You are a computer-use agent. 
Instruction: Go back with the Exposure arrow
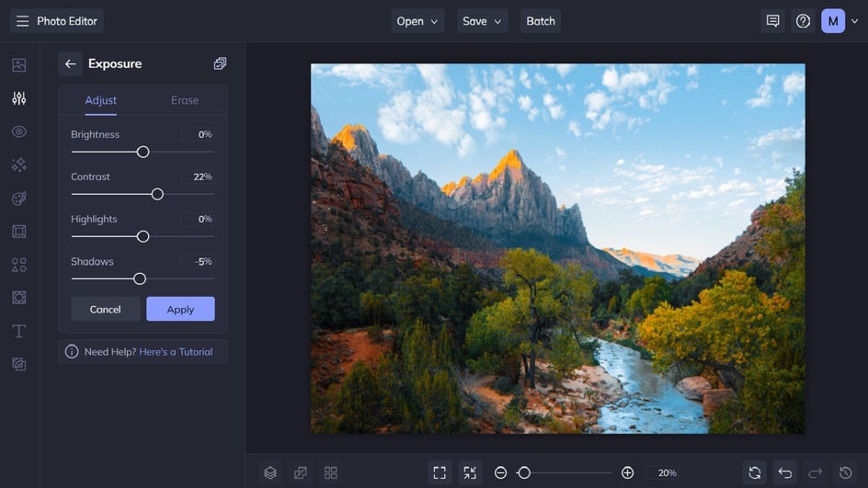[x=70, y=63]
